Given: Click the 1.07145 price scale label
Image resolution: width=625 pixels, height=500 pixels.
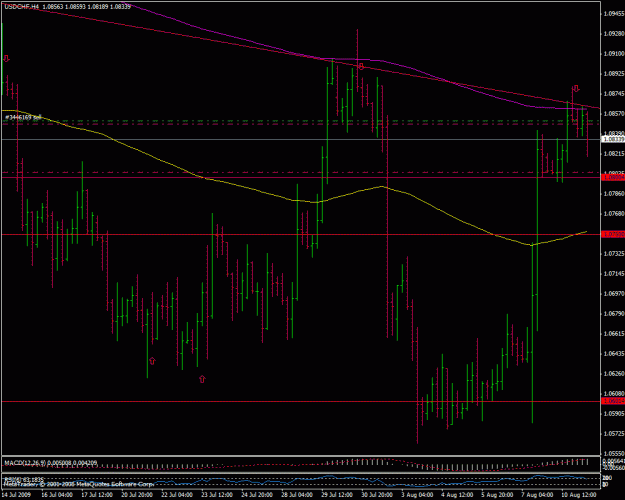Looking at the screenshot, I should click(x=614, y=274).
